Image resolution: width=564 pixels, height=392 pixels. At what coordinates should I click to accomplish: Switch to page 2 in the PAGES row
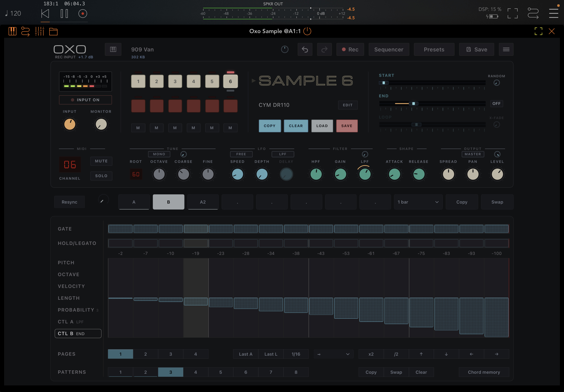coord(146,354)
